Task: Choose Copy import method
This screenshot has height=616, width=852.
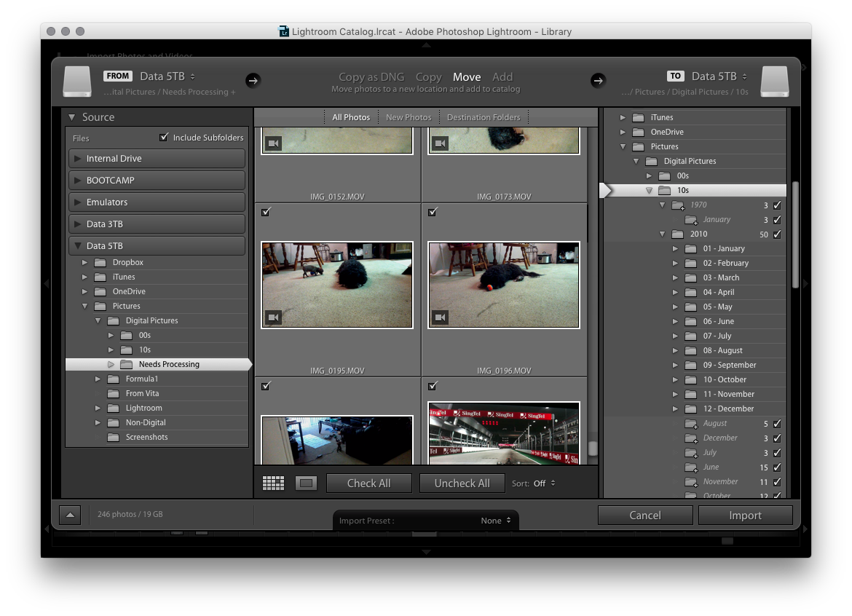Action: click(429, 77)
